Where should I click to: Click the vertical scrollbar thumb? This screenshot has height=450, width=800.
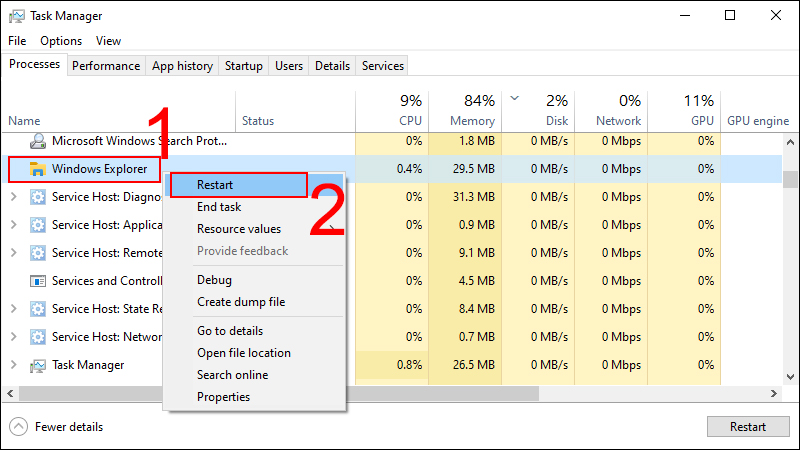[790, 179]
